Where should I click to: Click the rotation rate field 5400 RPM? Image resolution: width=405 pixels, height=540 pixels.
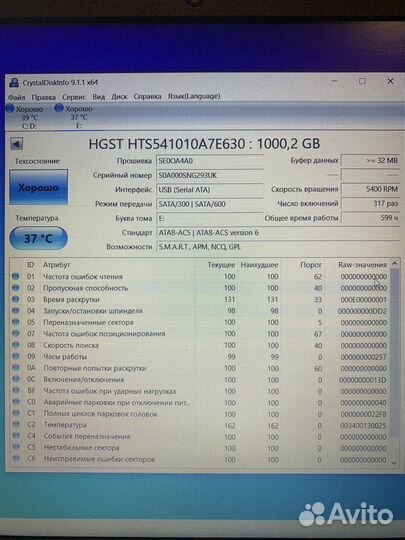(x=370, y=189)
